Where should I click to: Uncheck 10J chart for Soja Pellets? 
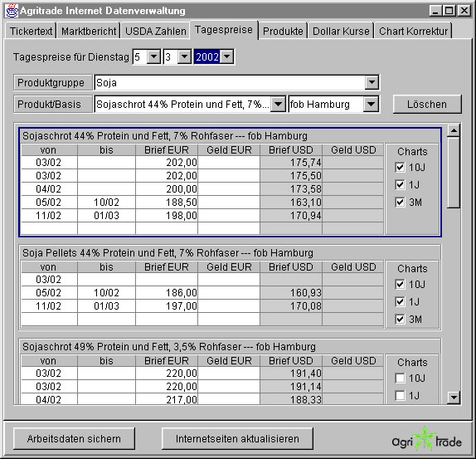400,285
